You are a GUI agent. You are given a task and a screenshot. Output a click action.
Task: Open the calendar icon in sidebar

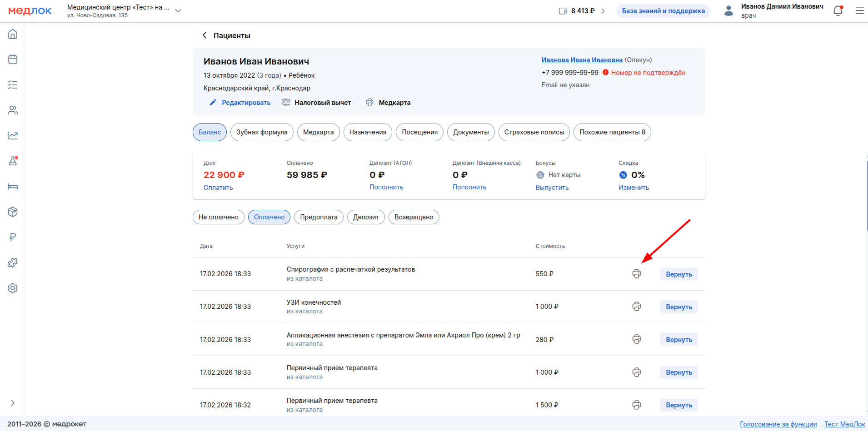click(13, 59)
